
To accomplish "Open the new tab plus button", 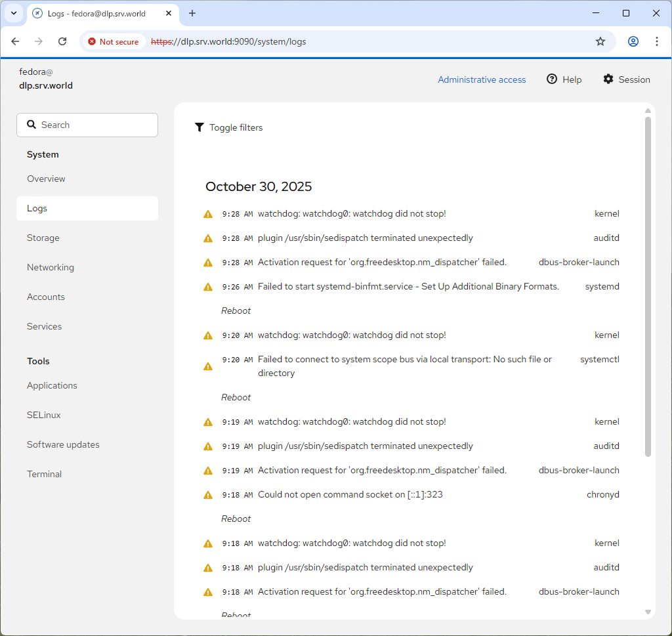I will pyautogui.click(x=192, y=13).
